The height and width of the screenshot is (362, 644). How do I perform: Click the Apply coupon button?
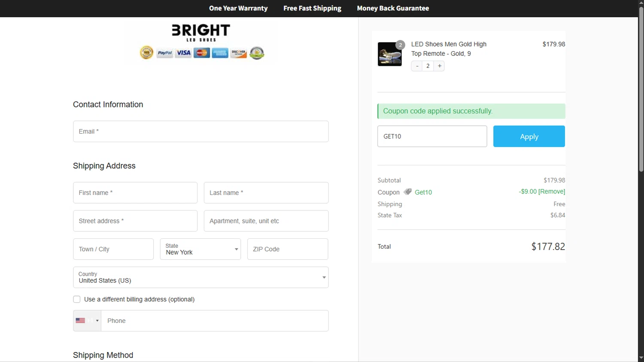[x=529, y=136]
